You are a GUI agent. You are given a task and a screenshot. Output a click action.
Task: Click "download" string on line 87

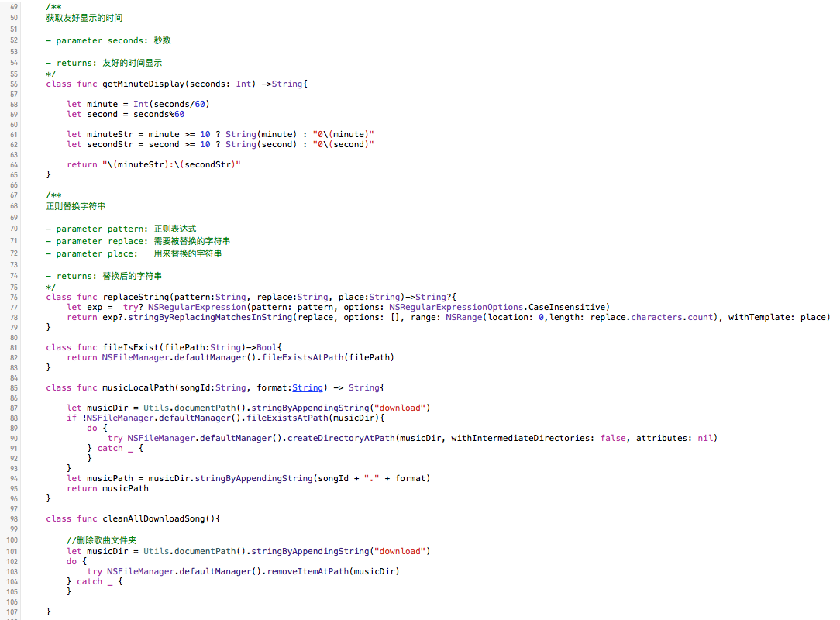click(x=400, y=408)
